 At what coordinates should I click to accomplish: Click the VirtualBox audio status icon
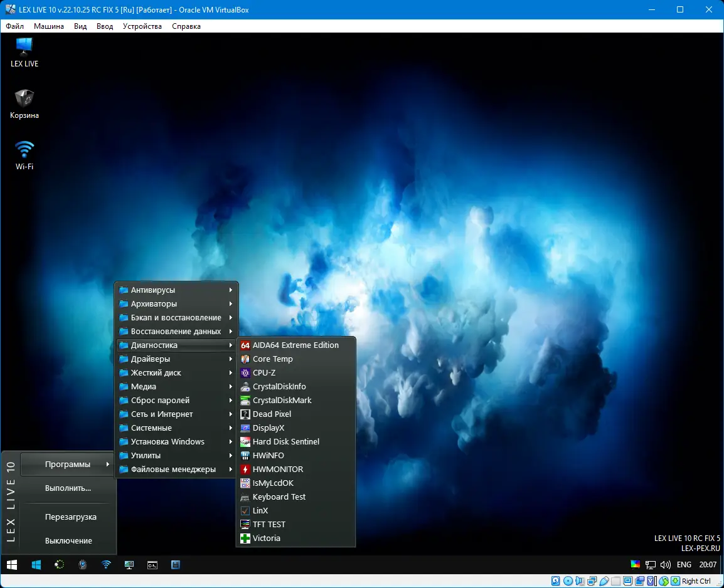click(580, 581)
